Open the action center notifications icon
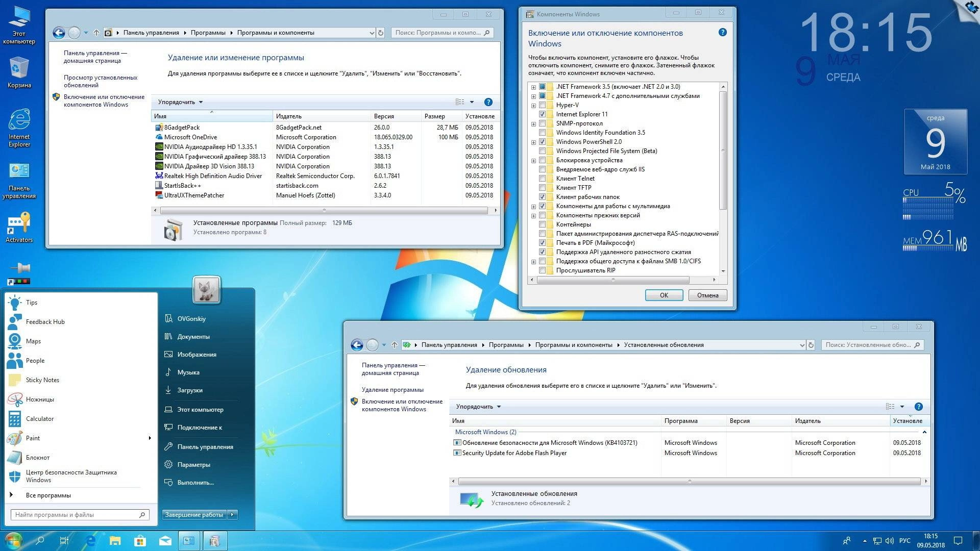The image size is (980, 551). coord(959,541)
